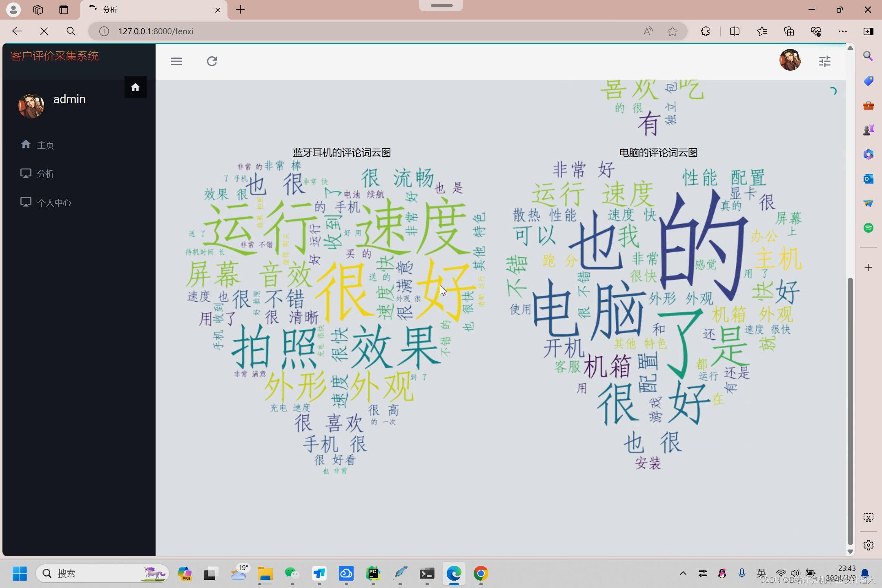This screenshot has height=588, width=882.
Task: Open PyCharm from the taskbar
Action: tap(373, 574)
